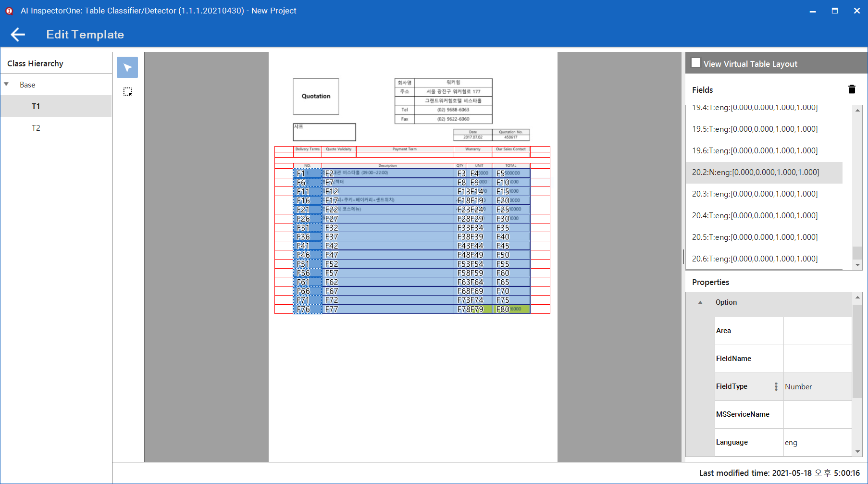This screenshot has height=484, width=868.
Task: Enable the View Virtual Table Layout checkbox
Action: 695,62
